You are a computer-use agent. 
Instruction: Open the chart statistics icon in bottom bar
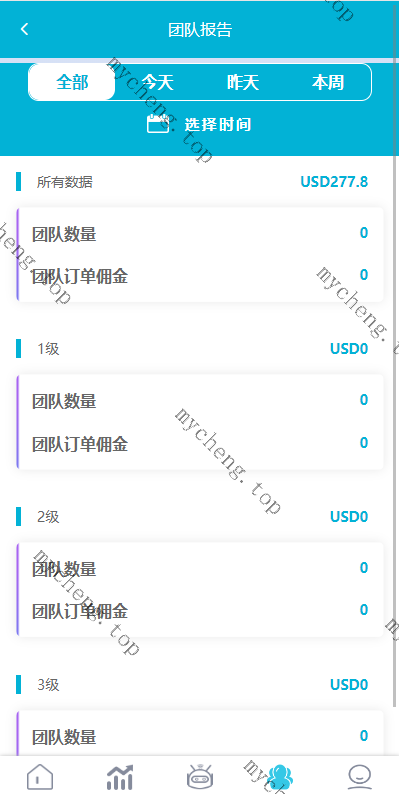120,776
